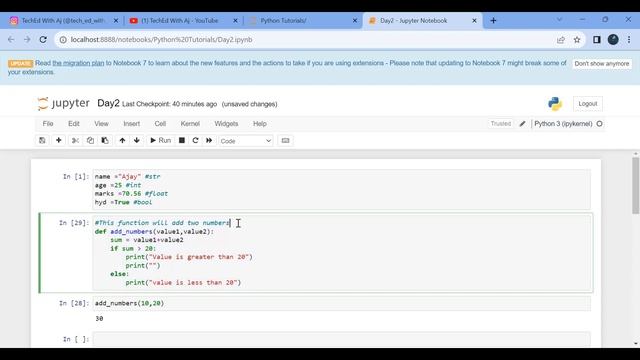The image size is (640, 360).
Task: Open the migration plan link
Action: pos(78,63)
